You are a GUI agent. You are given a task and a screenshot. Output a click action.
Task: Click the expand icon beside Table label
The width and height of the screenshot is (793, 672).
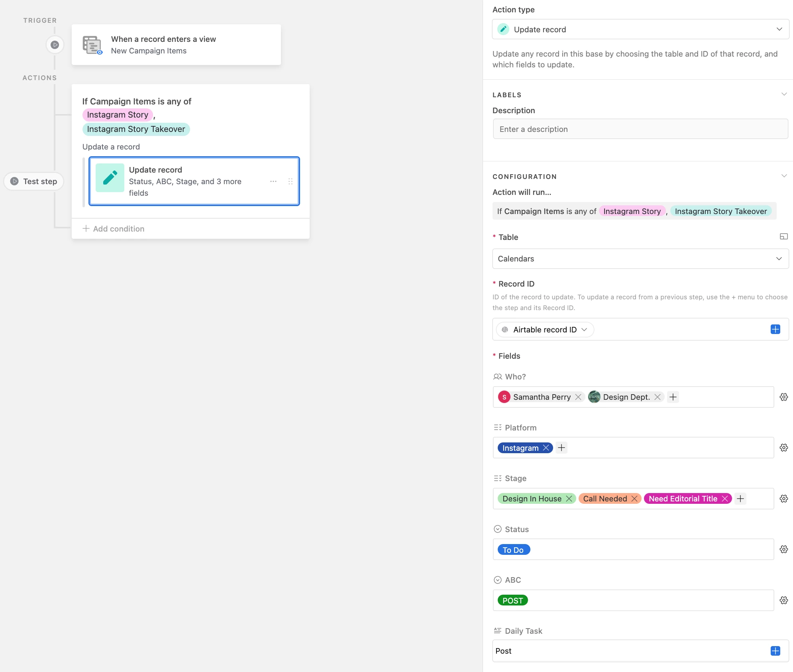coord(783,237)
